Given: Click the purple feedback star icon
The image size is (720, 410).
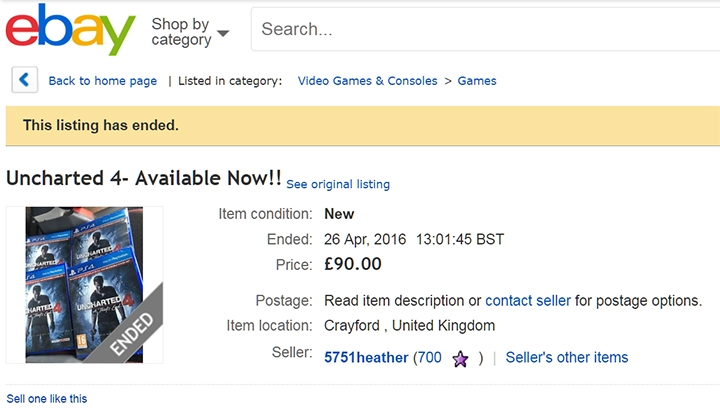Looking at the screenshot, I should tap(459, 358).
